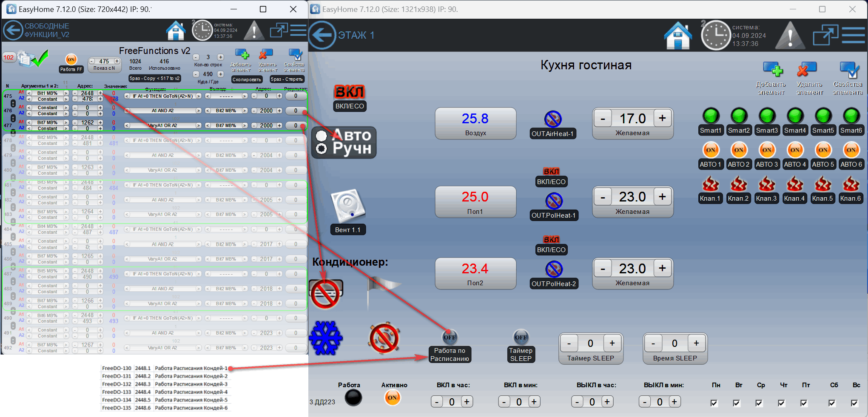The height and width of the screenshot is (417, 868).
Task: Increase ВКЛ в час value with plus
Action: pyautogui.click(x=467, y=402)
